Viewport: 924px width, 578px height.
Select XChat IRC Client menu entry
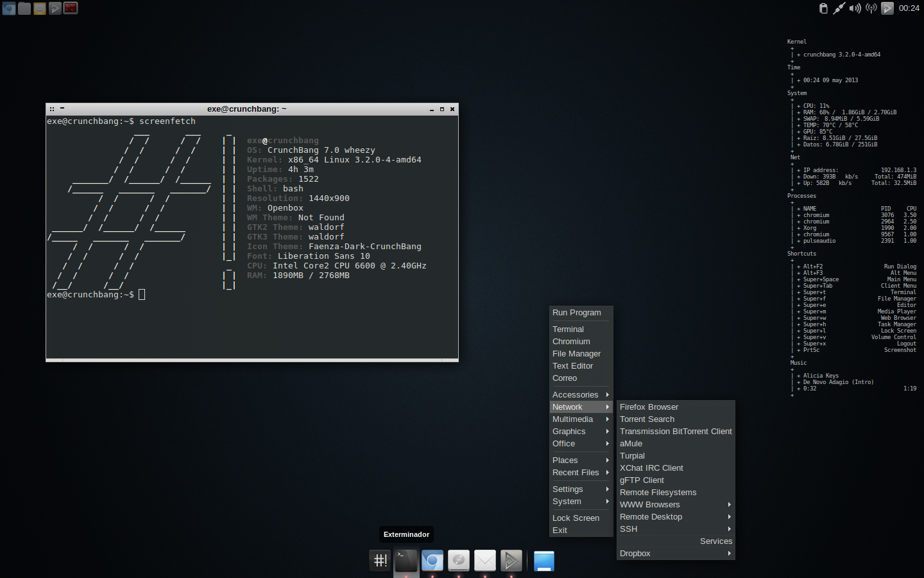click(x=651, y=468)
